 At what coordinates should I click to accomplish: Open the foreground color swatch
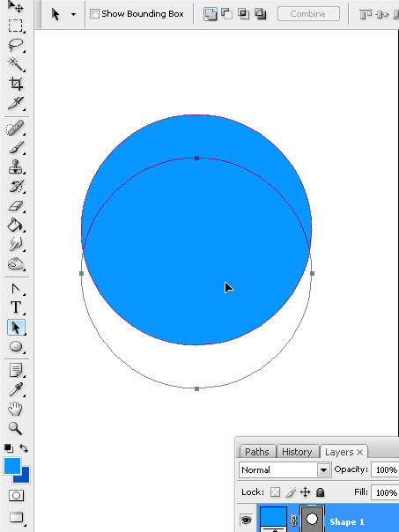[x=12, y=466]
